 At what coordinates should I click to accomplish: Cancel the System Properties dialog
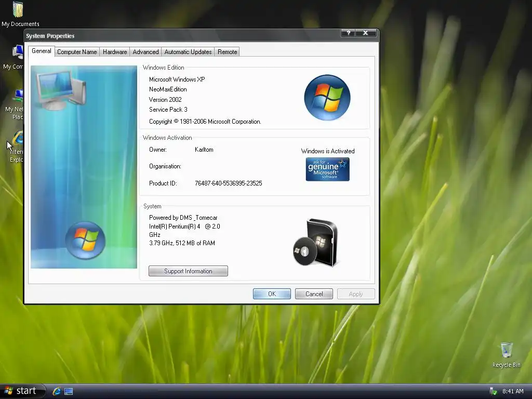pyautogui.click(x=314, y=294)
